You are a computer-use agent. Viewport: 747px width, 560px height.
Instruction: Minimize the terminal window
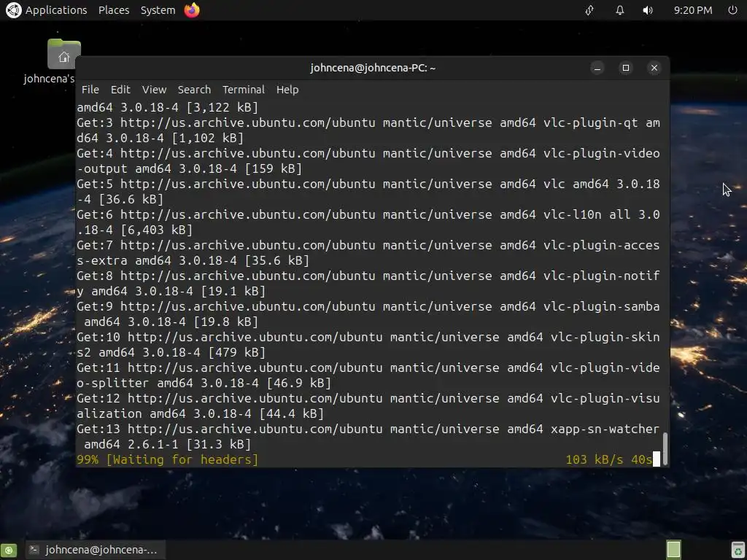pos(597,68)
